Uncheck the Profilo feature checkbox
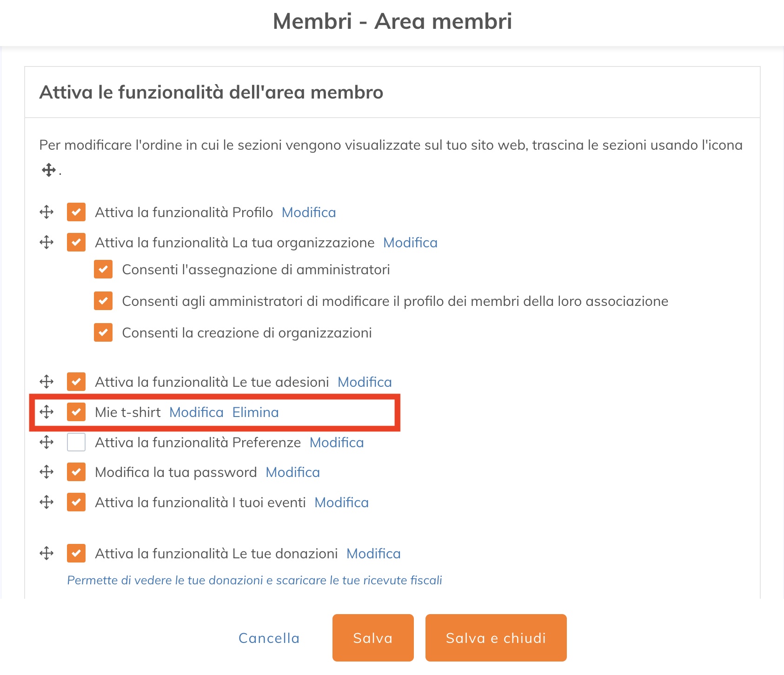The height and width of the screenshot is (675, 784). point(76,212)
